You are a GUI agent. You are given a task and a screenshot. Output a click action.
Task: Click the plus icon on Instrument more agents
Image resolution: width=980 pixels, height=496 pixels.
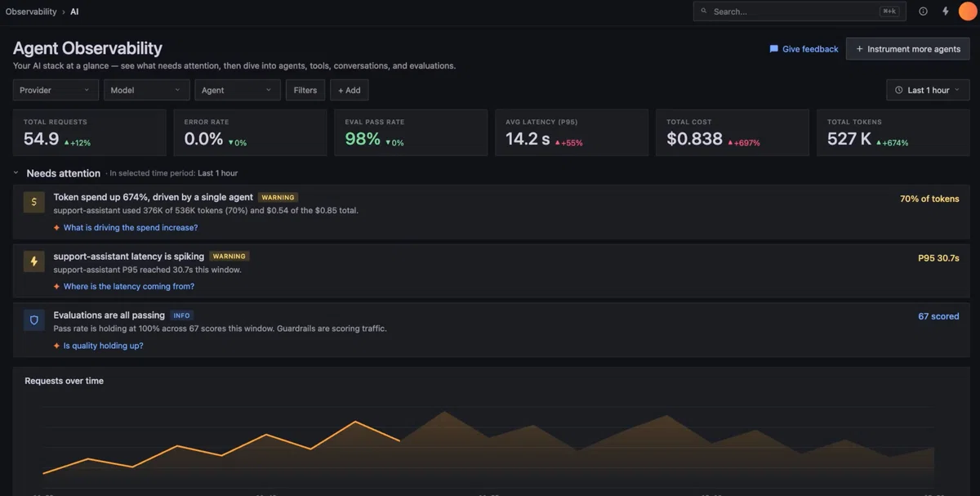click(859, 49)
